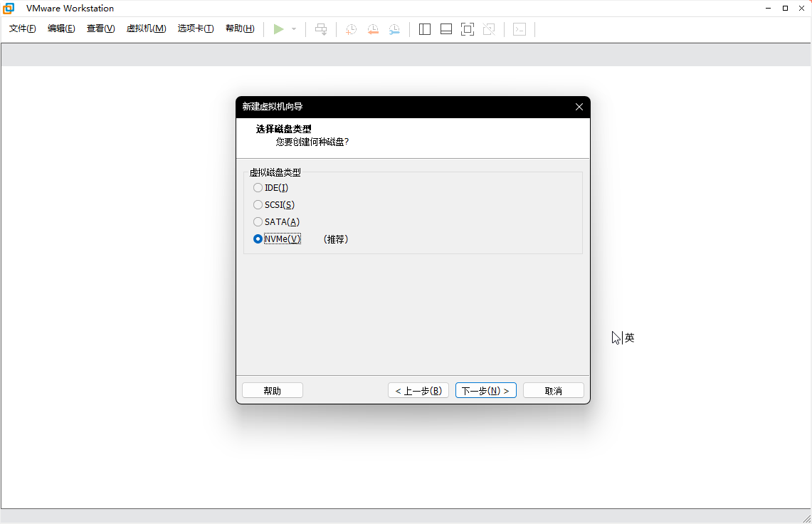Click the revert to snapshot icon
The height and width of the screenshot is (524, 812).
pos(373,29)
